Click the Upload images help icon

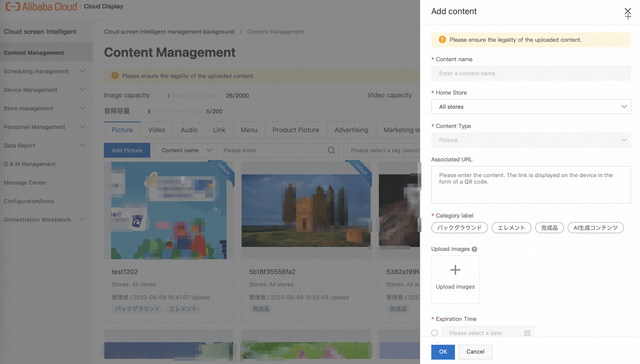[x=474, y=249]
